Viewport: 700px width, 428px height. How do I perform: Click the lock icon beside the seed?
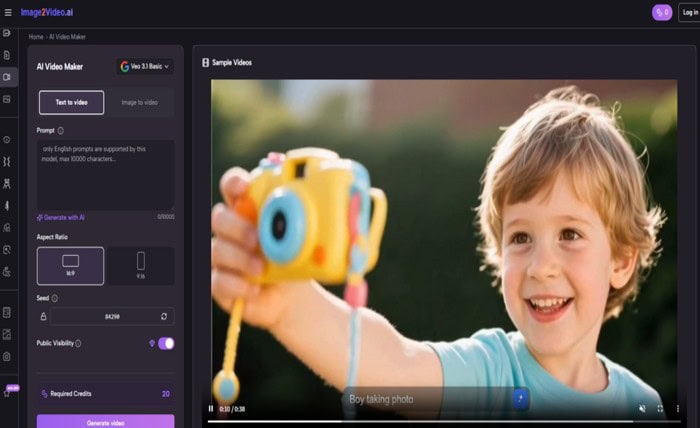pyautogui.click(x=44, y=316)
